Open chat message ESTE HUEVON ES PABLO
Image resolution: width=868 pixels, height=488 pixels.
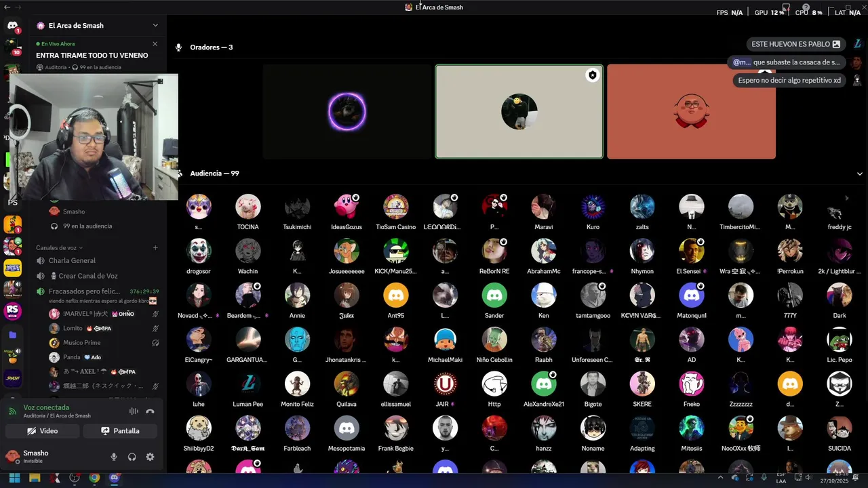coord(795,44)
